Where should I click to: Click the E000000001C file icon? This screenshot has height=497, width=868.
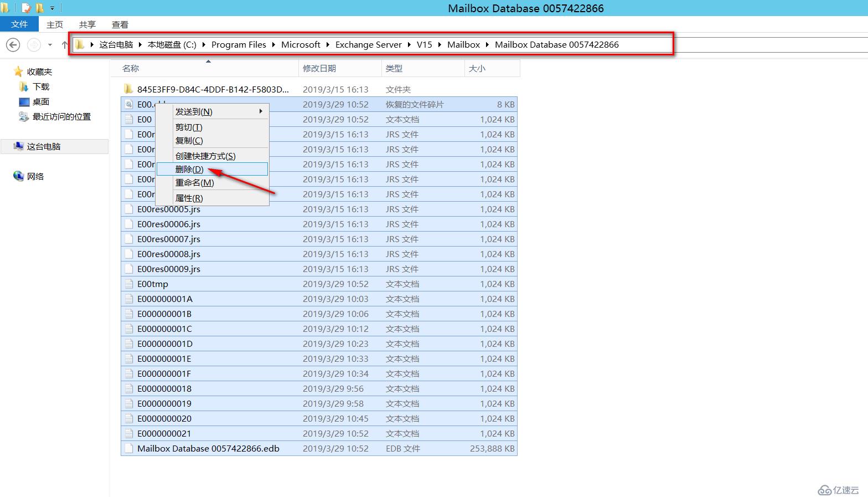pyautogui.click(x=129, y=329)
